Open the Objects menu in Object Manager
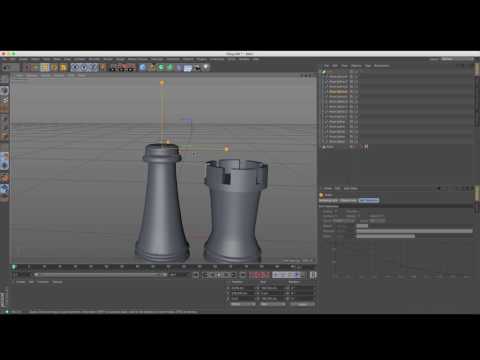 [x=356, y=66]
